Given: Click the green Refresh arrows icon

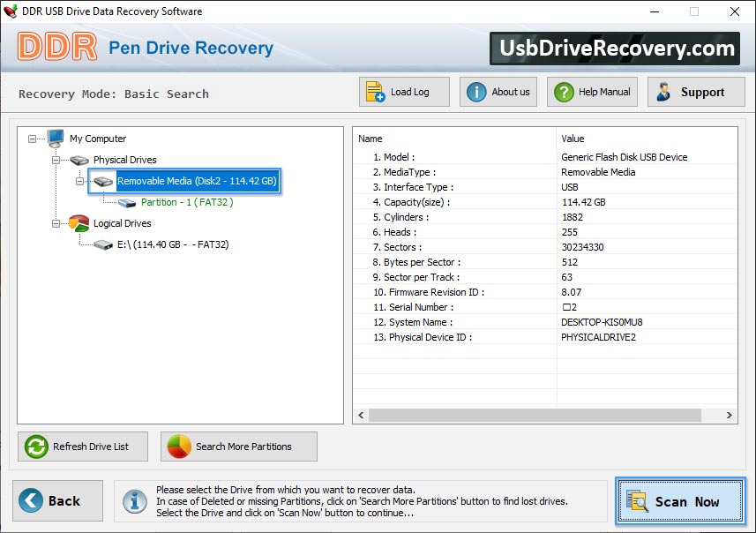Looking at the screenshot, I should point(36,447).
